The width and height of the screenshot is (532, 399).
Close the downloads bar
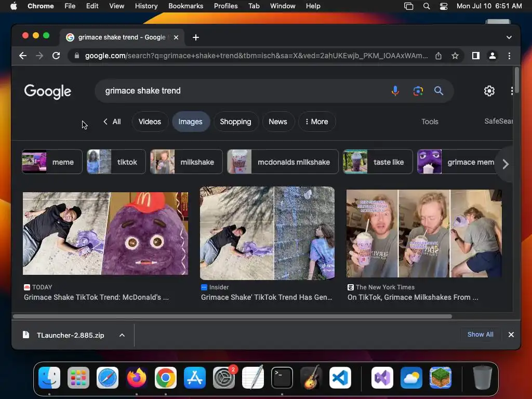[511, 335]
